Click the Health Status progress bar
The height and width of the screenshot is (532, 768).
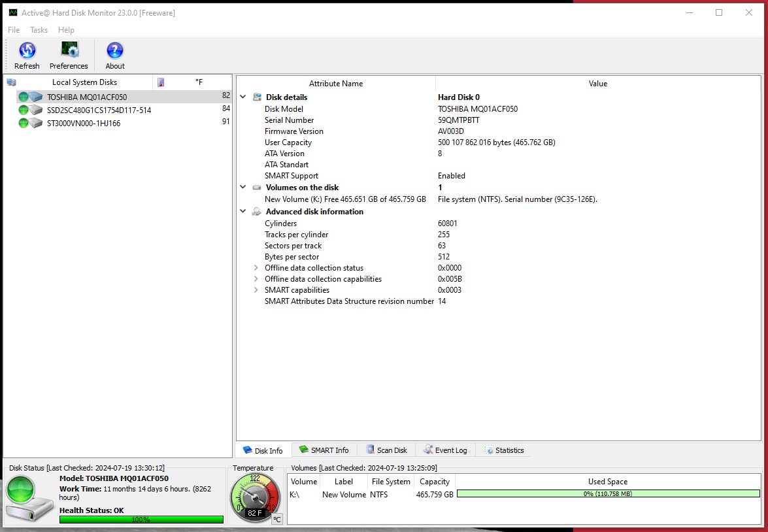tap(141, 520)
